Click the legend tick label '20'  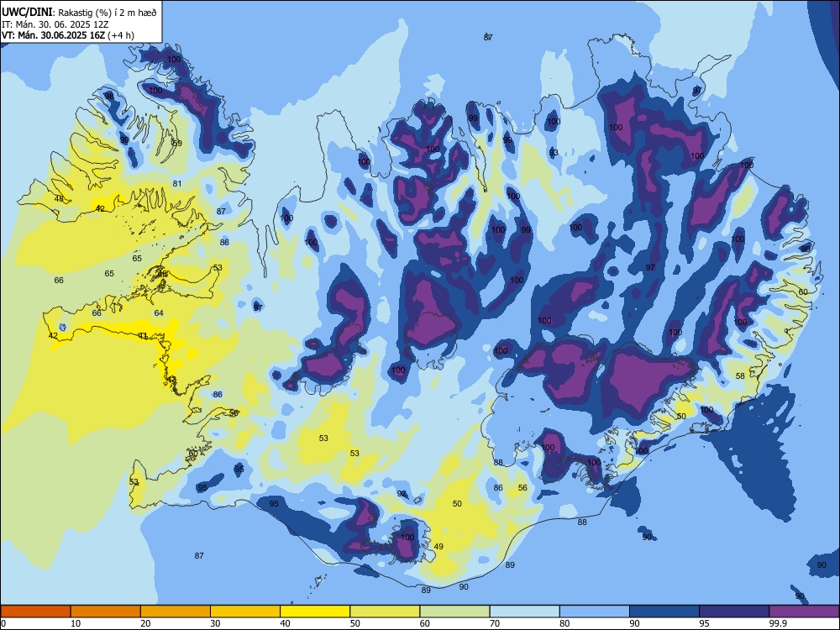(145, 623)
